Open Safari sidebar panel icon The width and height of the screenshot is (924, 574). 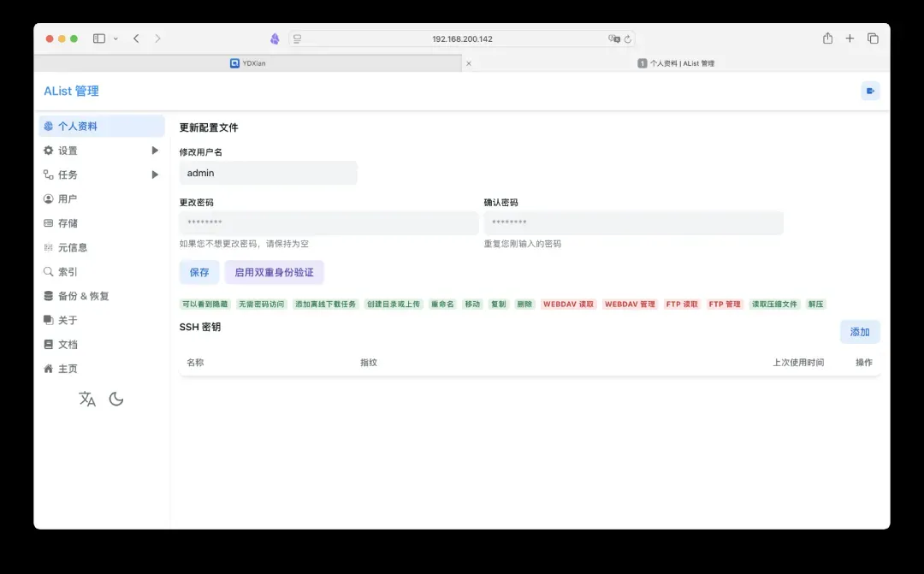click(99, 38)
